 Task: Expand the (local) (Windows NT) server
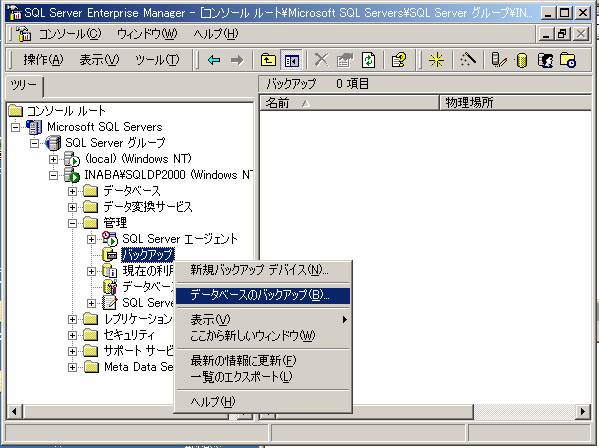(53, 159)
